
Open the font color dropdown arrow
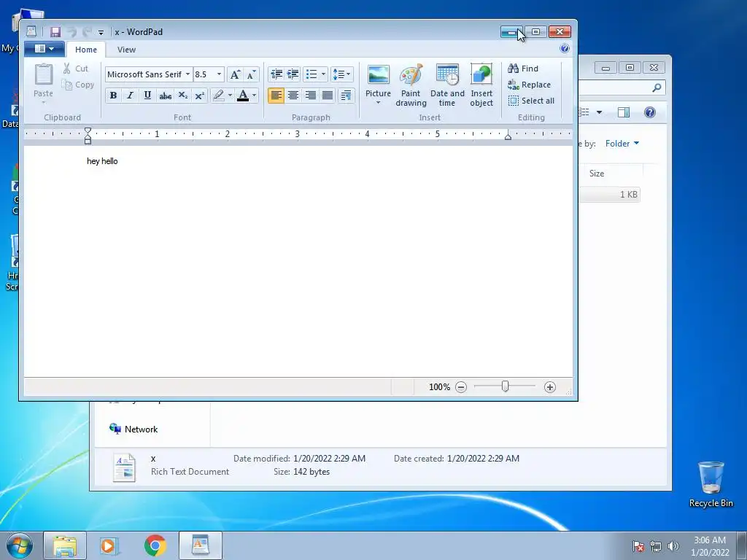pos(255,96)
